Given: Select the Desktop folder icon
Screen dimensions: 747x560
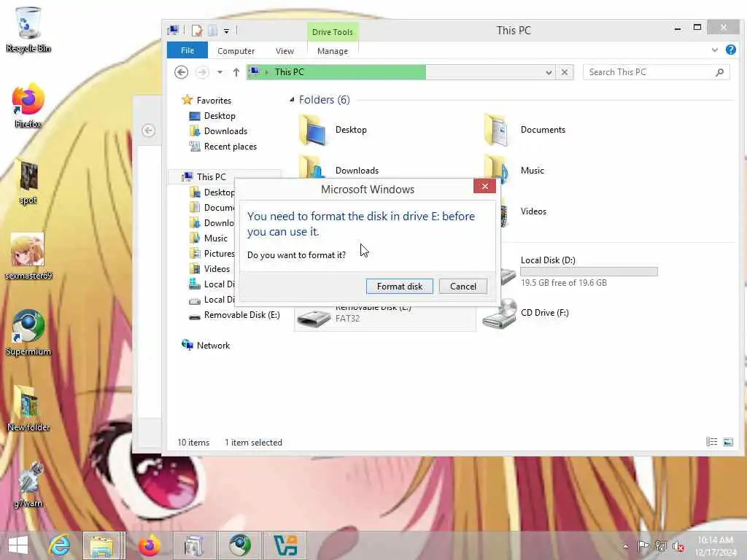Looking at the screenshot, I should click(314, 130).
